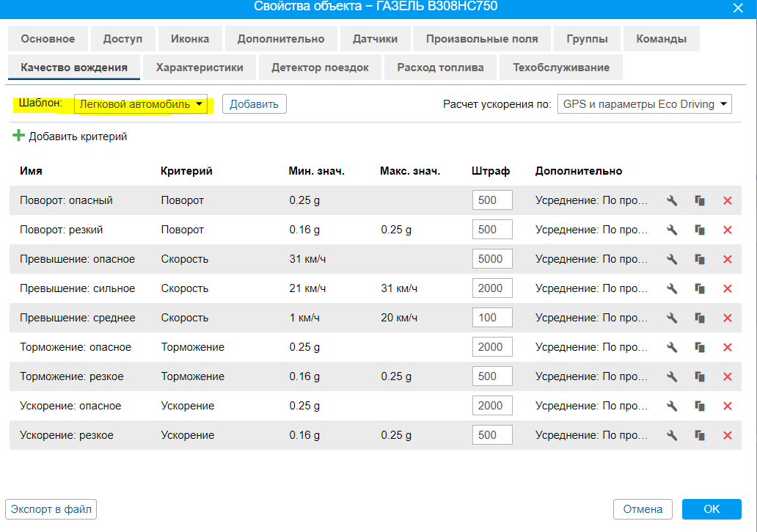Screen dimensions: 757x532
Task: Go to Детектор поездок tab
Action: point(319,68)
